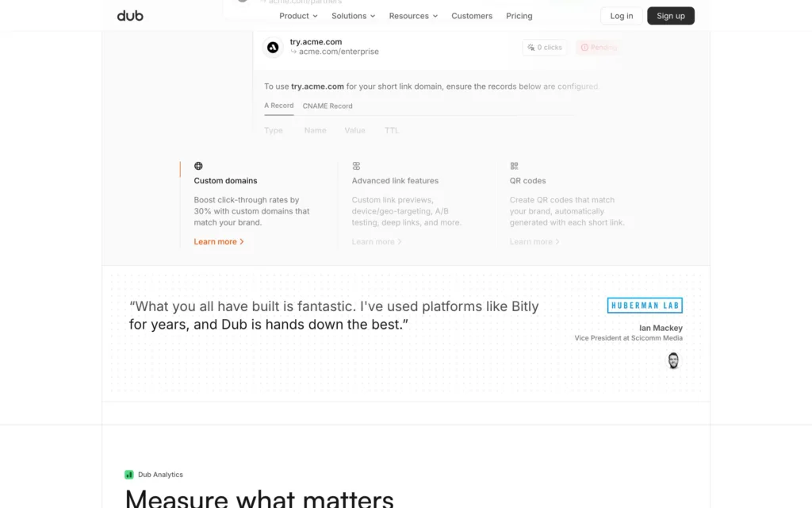The height and width of the screenshot is (508, 812).
Task: Select the Advanced link features heading
Action: tap(395, 180)
